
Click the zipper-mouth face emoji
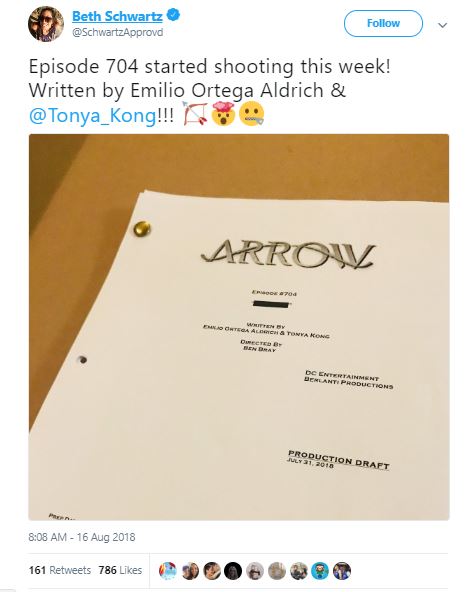pos(252,115)
